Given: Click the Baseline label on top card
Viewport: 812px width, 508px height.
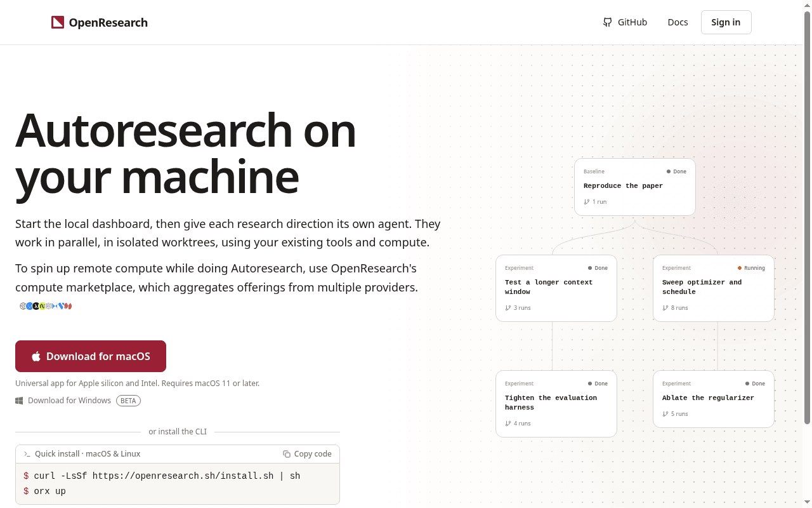Looking at the screenshot, I should coord(594,171).
